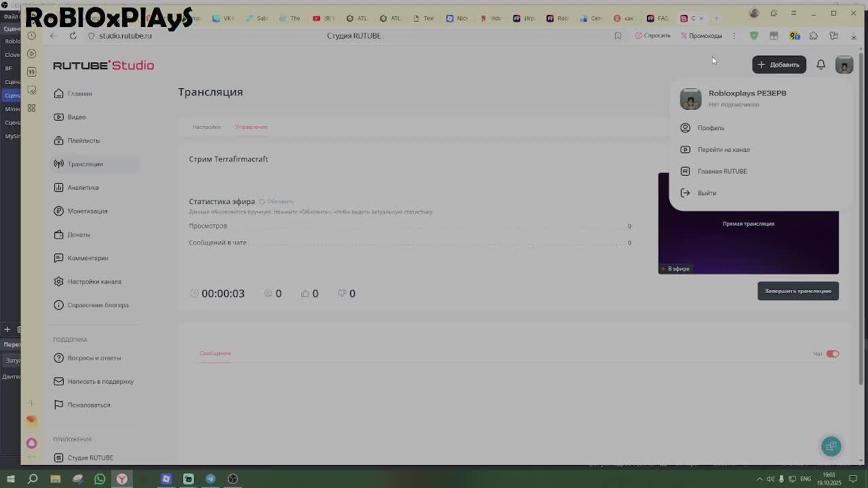Select Перейти на канал in account menu
868x488 pixels.
724,150
